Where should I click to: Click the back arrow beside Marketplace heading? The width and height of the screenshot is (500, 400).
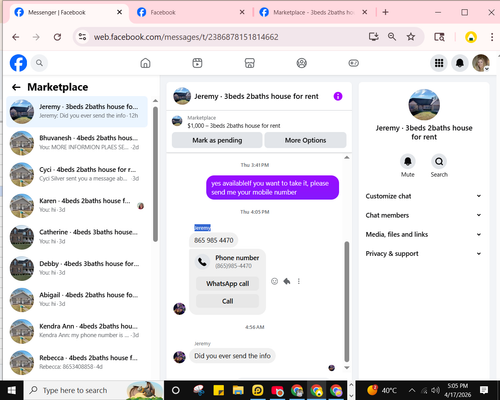pos(16,87)
